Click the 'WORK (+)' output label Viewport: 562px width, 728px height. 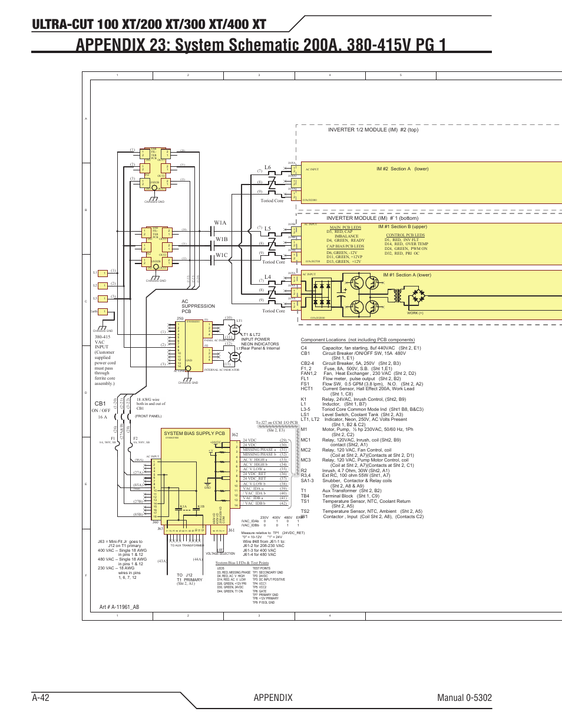(415, 313)
